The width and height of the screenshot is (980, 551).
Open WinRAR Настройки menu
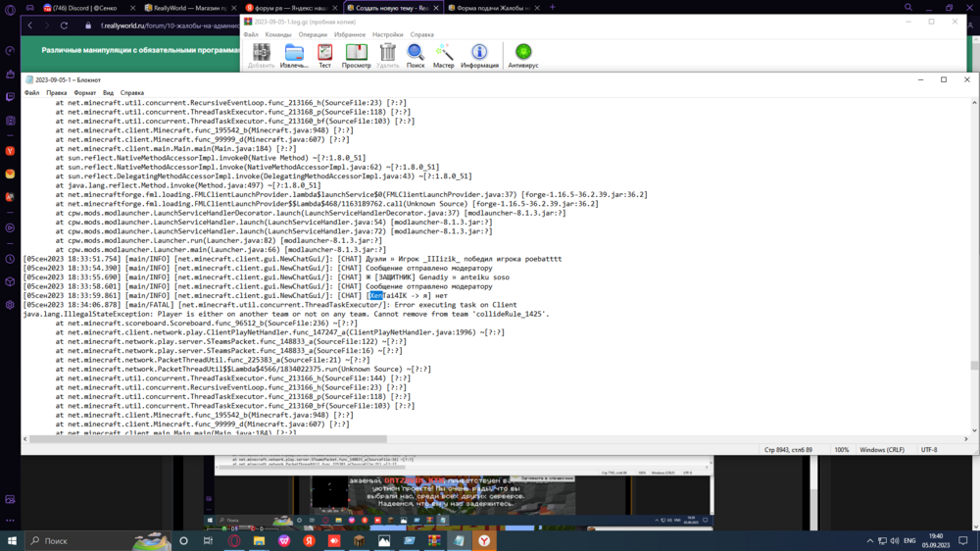(x=387, y=35)
